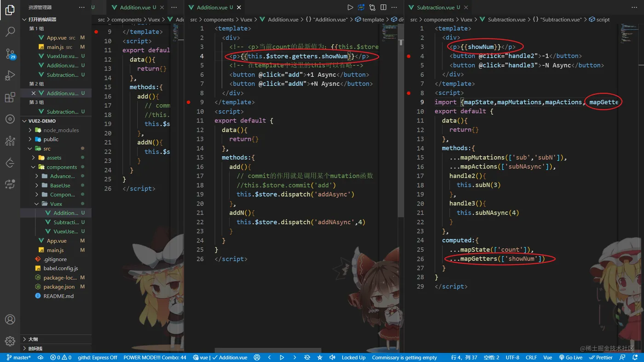Image resolution: width=644 pixels, height=362 pixels.
Task: Click script breadcrumb in Subtraction.vue editor
Action: click(599, 19)
